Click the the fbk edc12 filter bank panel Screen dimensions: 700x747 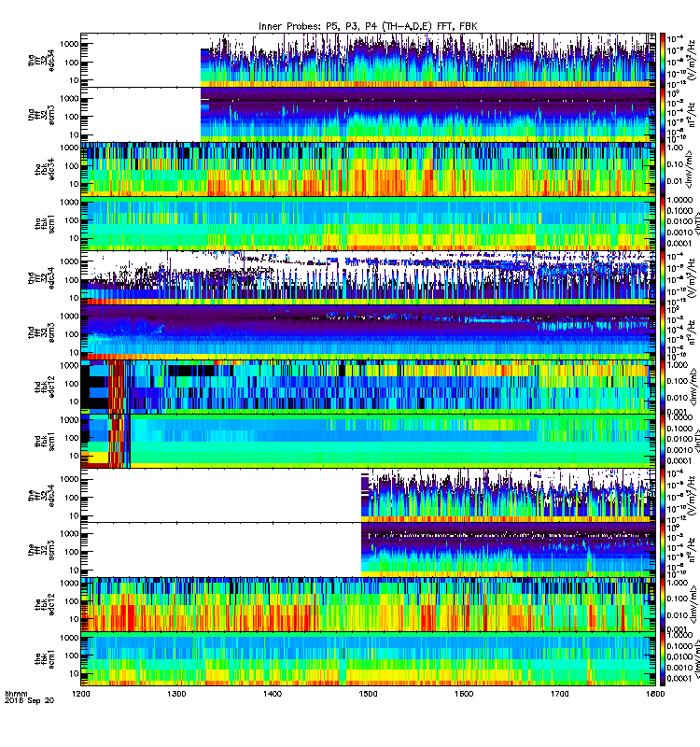[368, 604]
